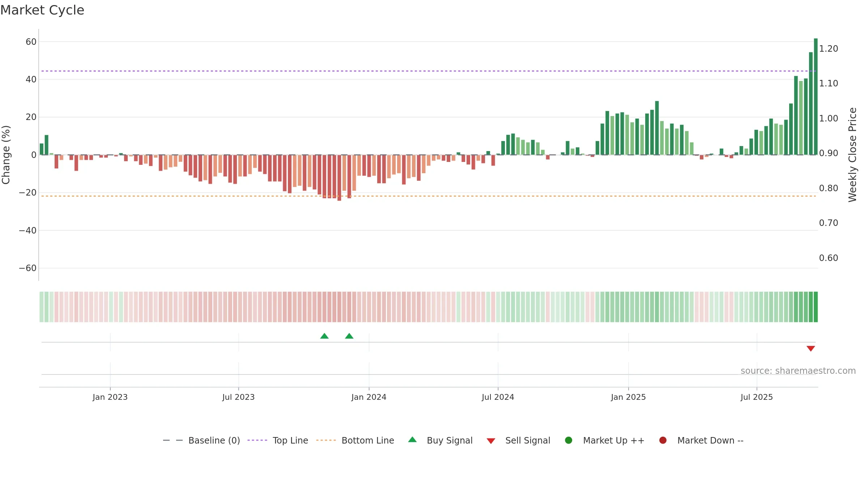The image size is (868, 488).
Task: Click the source: sharemaestro.com text
Action: coord(798,371)
